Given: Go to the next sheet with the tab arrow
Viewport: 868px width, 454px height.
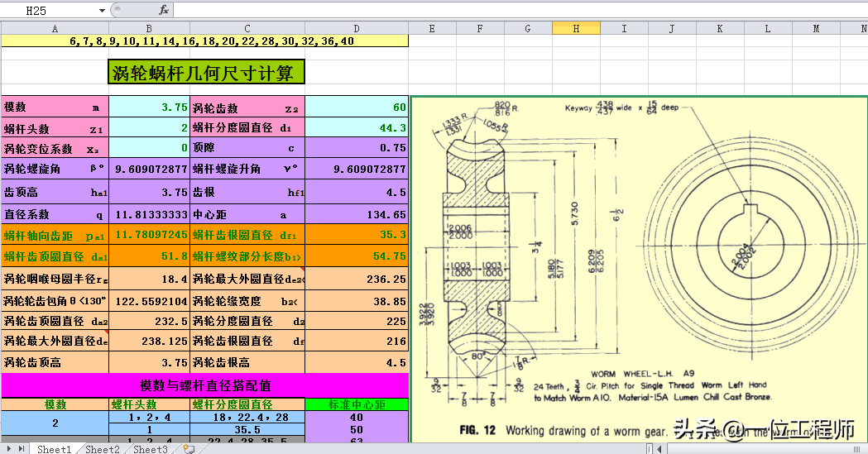Looking at the screenshot, I should 8,449.
